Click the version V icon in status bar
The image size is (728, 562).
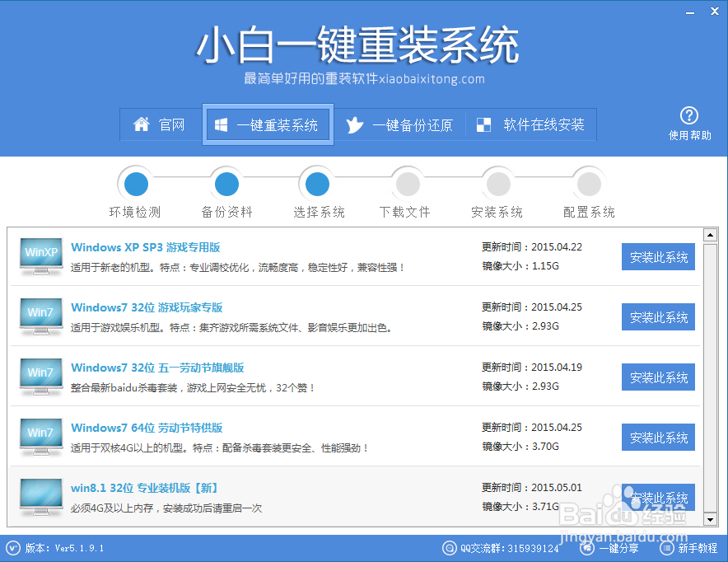click(13, 548)
